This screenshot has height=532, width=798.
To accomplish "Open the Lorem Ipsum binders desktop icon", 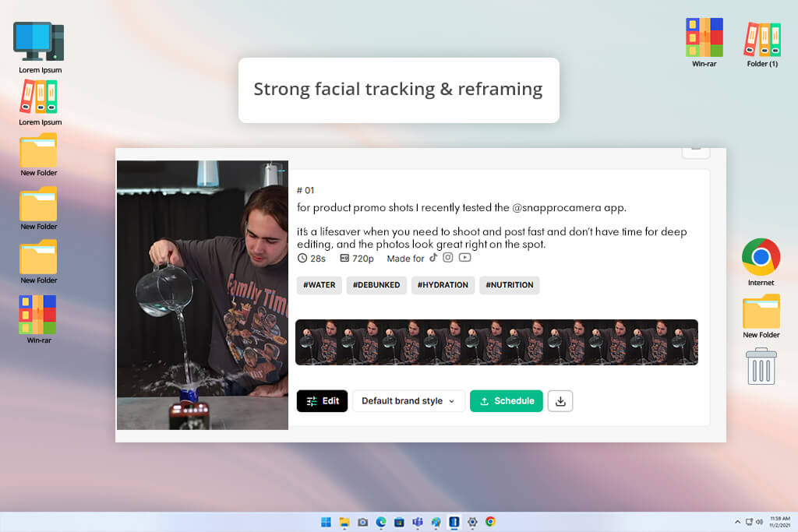I will click(x=39, y=102).
